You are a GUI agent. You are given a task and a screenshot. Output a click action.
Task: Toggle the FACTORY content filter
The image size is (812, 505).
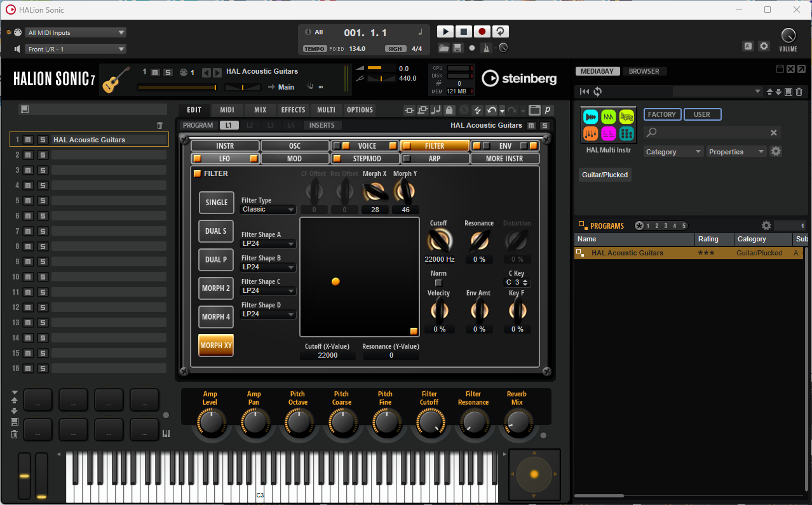point(662,114)
